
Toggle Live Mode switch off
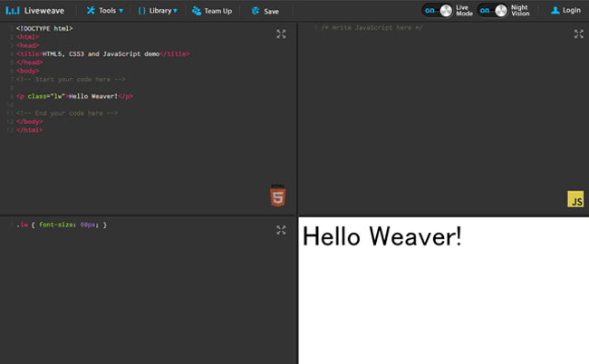pos(438,11)
